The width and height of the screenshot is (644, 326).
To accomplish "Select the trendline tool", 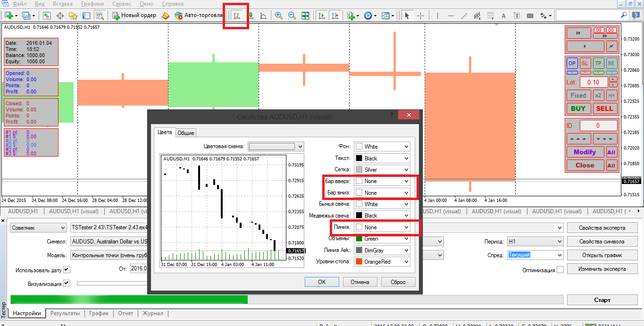I will pos(464,16).
